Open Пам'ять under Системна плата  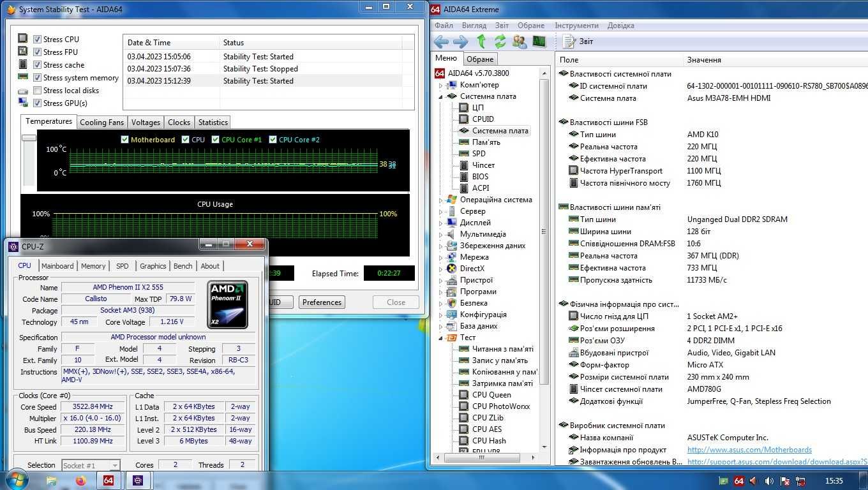pos(486,142)
